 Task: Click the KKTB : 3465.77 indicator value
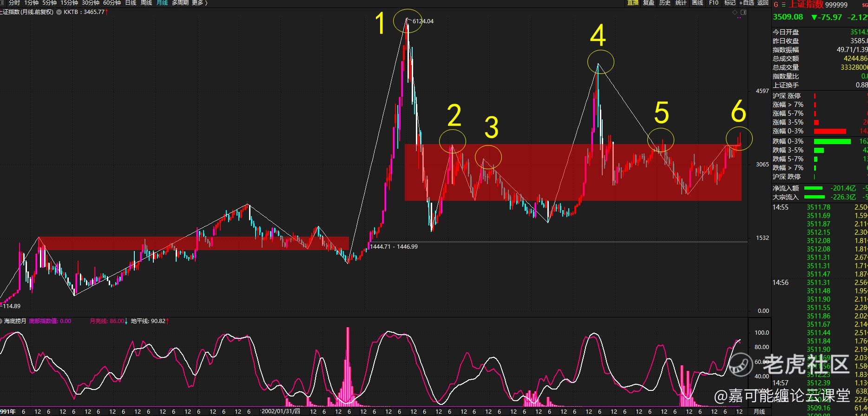(x=84, y=12)
